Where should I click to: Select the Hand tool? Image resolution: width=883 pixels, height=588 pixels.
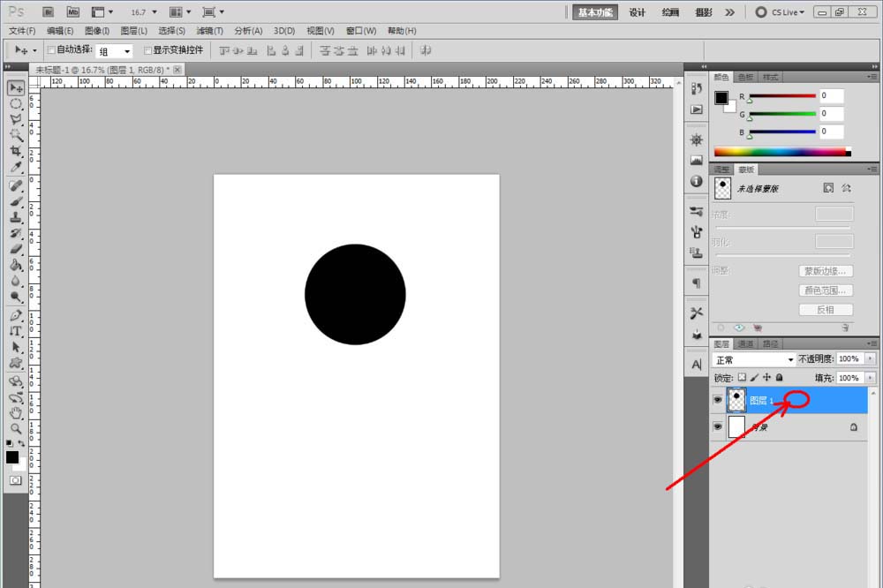pos(16,412)
